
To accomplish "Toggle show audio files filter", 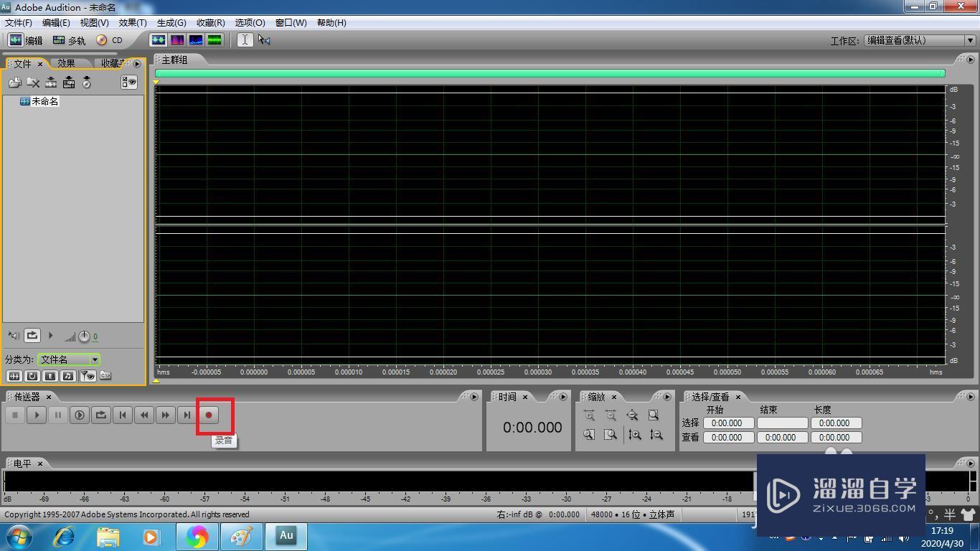I will coord(14,376).
